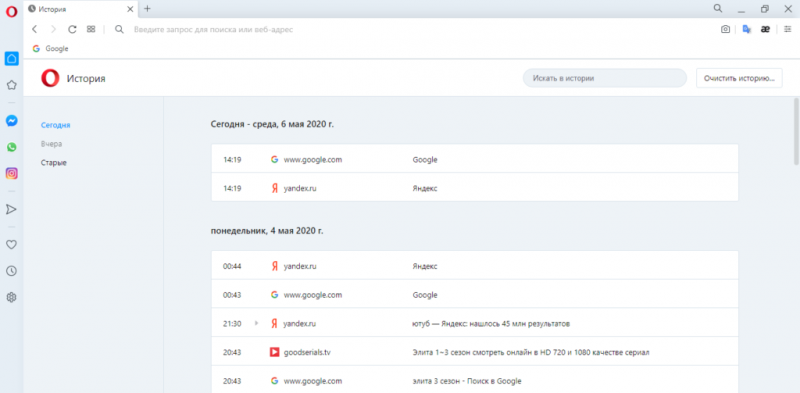Click the Очистить историю button

739,79
